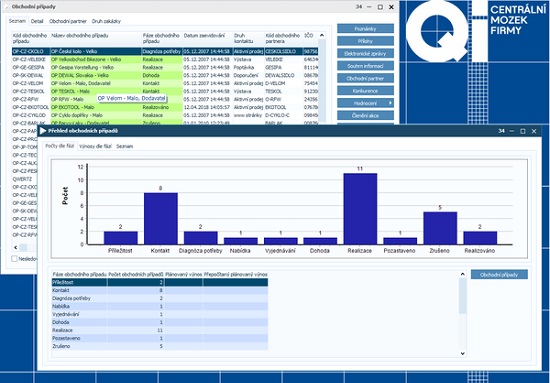Click the Druh kontaktu column header

(248, 38)
